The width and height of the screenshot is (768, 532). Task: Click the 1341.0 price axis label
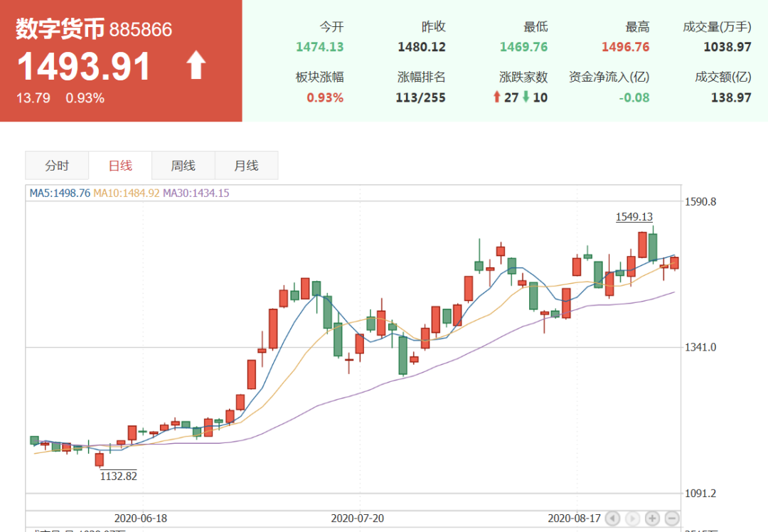[700, 347]
